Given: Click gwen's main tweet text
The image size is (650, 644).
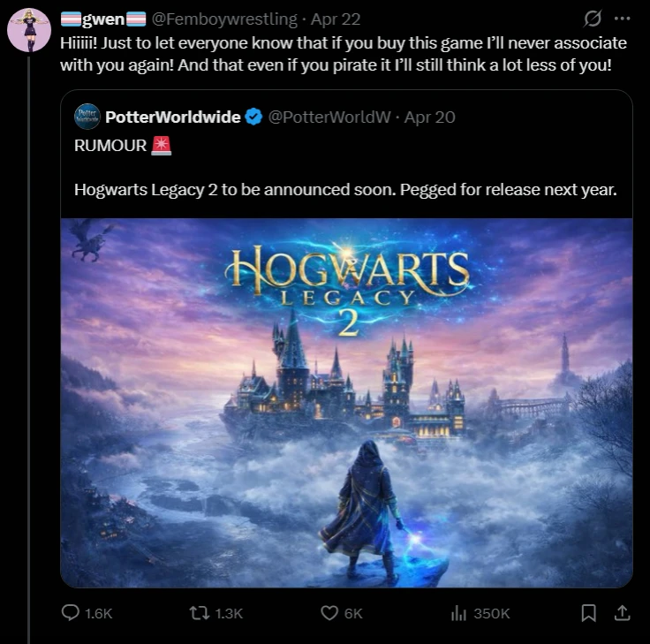Looking at the screenshot, I should (x=344, y=53).
